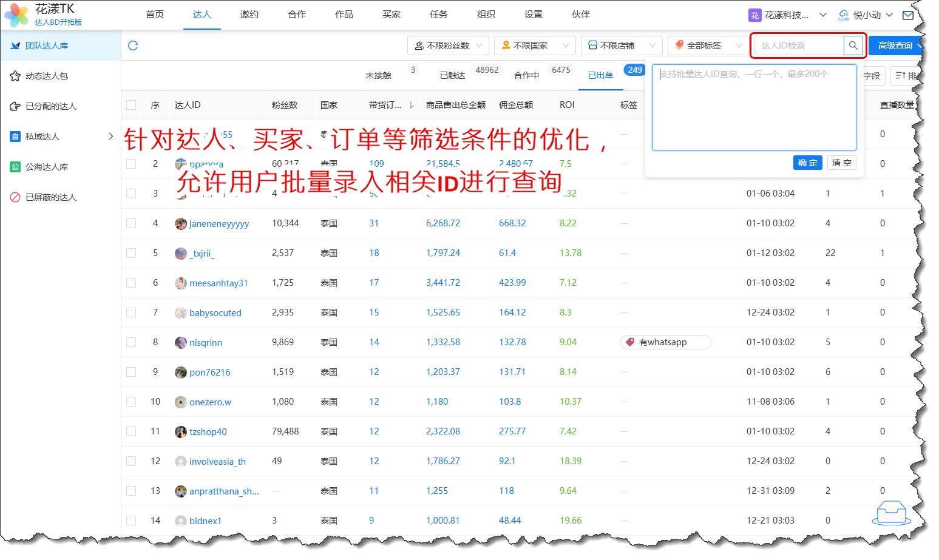Open the babysocuted creator link
The height and width of the screenshot is (560, 939).
pyautogui.click(x=215, y=313)
